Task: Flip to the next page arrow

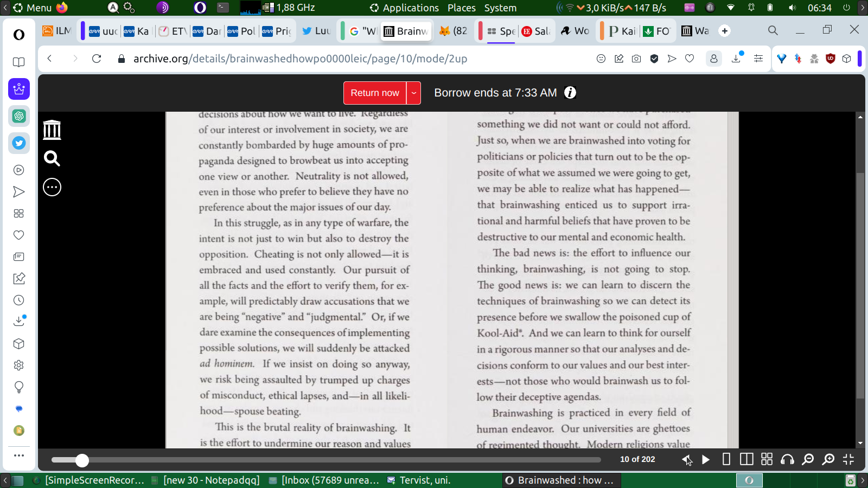Action: pos(706,460)
